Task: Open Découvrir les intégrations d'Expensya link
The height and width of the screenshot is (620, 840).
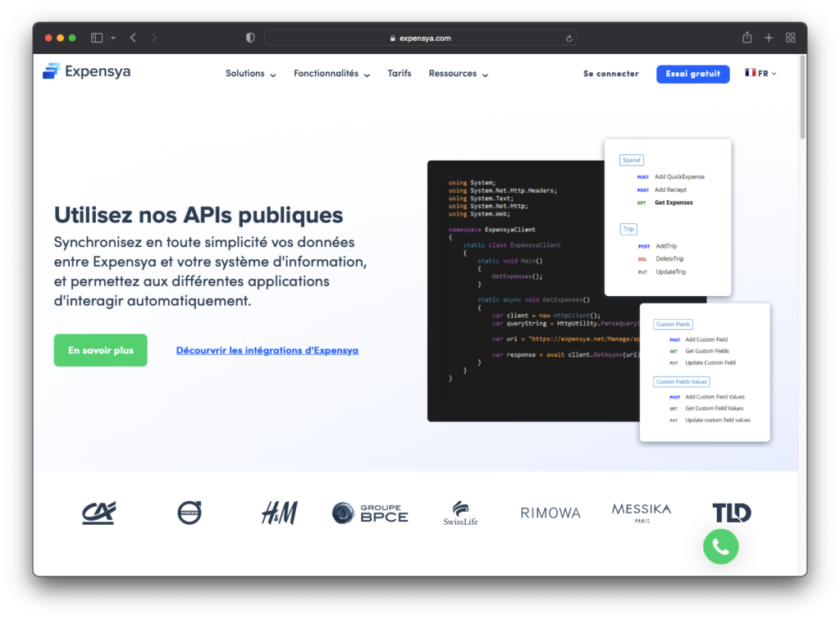Action: tap(267, 350)
